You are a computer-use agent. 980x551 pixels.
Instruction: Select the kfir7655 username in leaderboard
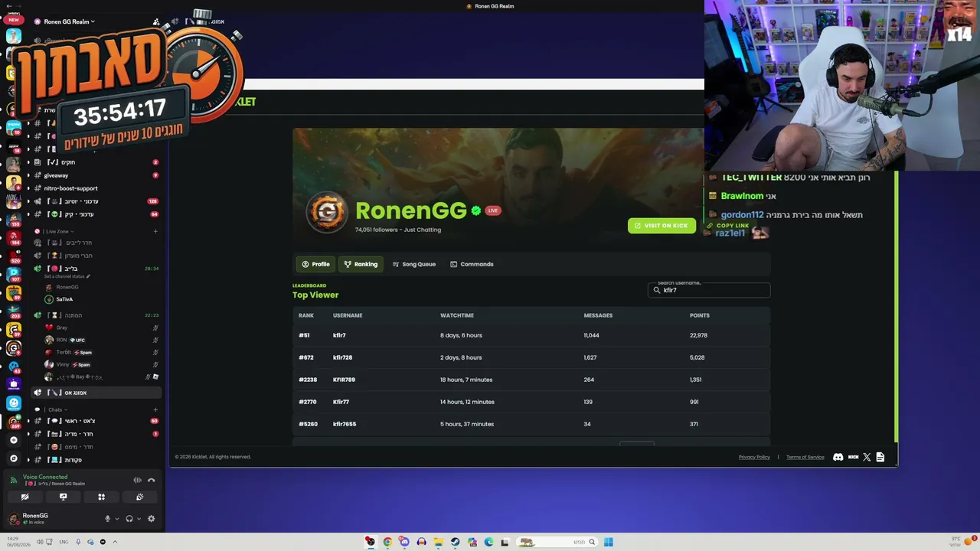[x=345, y=424]
